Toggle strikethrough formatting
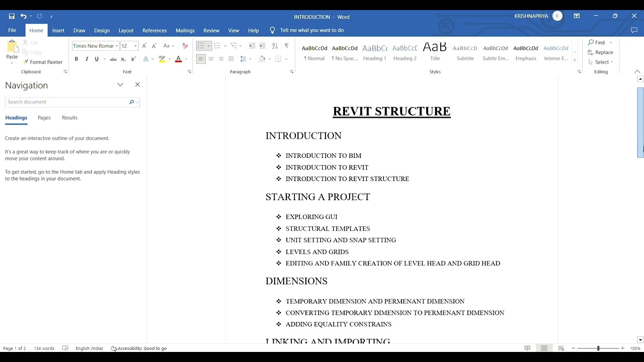Image resolution: width=644 pixels, height=362 pixels. click(113, 59)
